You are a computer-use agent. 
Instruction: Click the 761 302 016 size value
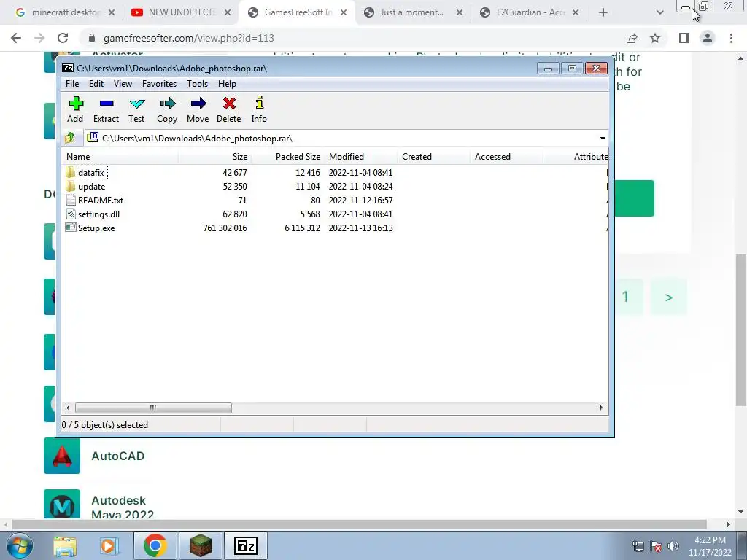point(225,228)
